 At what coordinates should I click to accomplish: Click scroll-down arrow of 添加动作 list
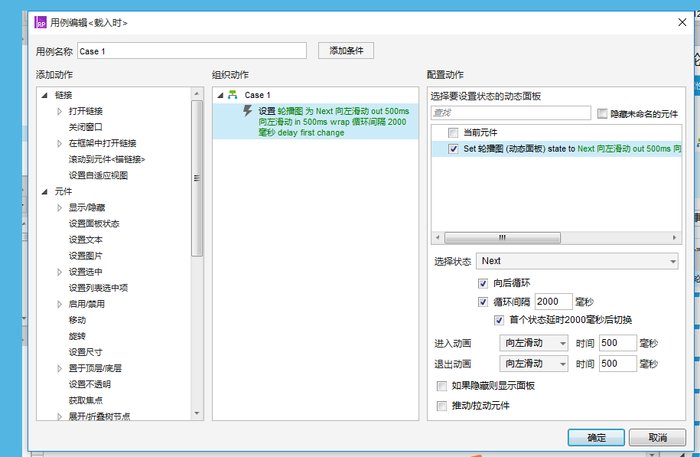pyautogui.click(x=197, y=414)
